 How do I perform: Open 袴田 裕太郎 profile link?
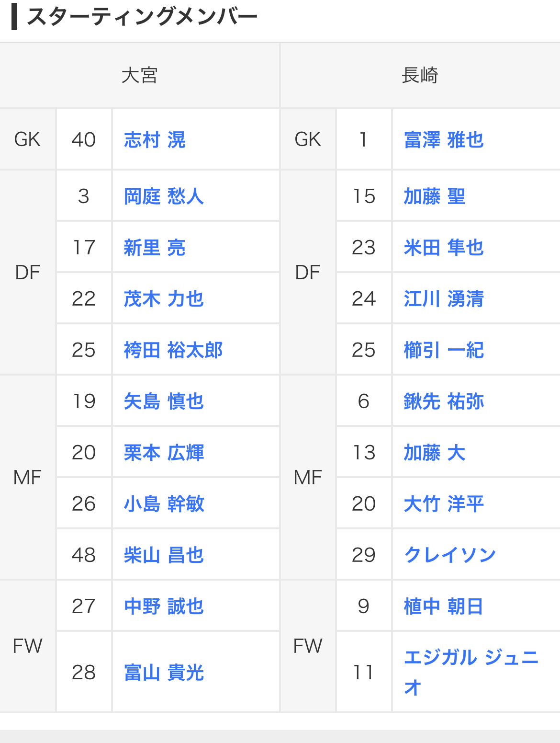(173, 350)
